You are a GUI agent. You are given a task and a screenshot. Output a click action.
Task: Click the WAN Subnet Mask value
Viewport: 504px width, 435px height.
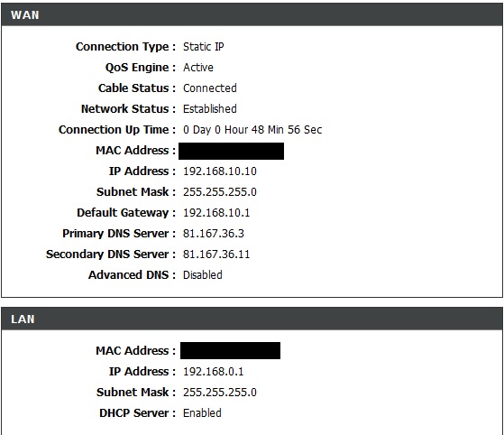(x=220, y=192)
